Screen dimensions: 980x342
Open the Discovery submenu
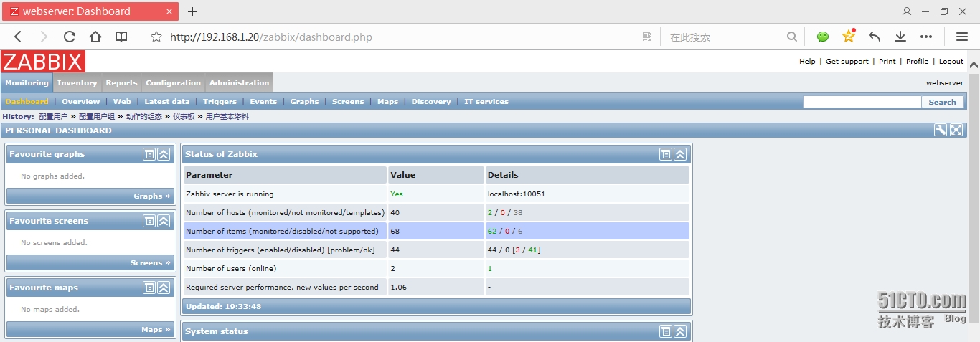click(x=431, y=102)
